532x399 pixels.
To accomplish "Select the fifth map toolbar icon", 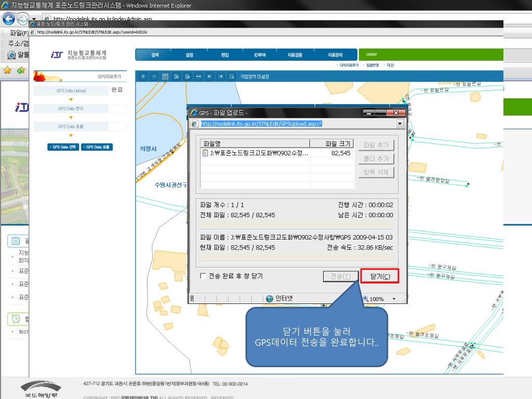I will [187, 76].
